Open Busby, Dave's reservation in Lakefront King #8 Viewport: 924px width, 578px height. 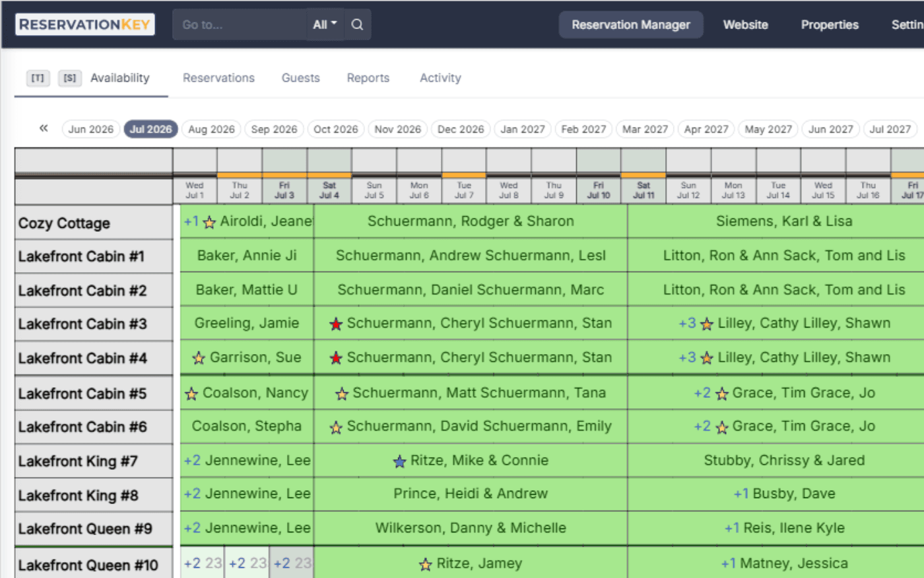pyautogui.click(x=784, y=495)
